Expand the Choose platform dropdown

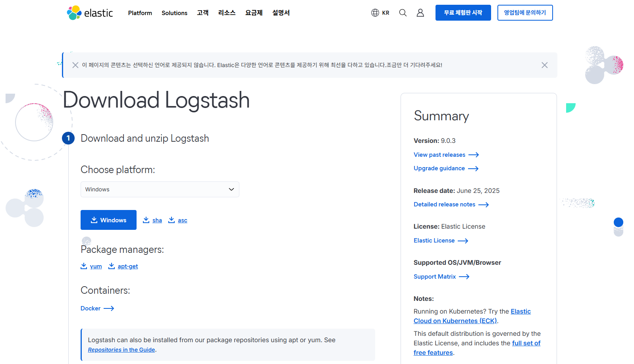coord(160,189)
